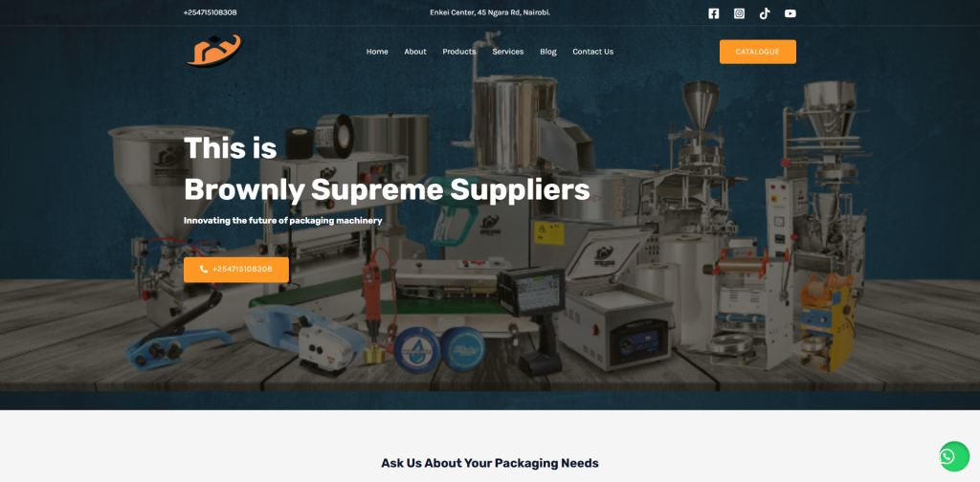Image resolution: width=980 pixels, height=482 pixels.
Task: Open the Contact Us page
Action: 593,52
